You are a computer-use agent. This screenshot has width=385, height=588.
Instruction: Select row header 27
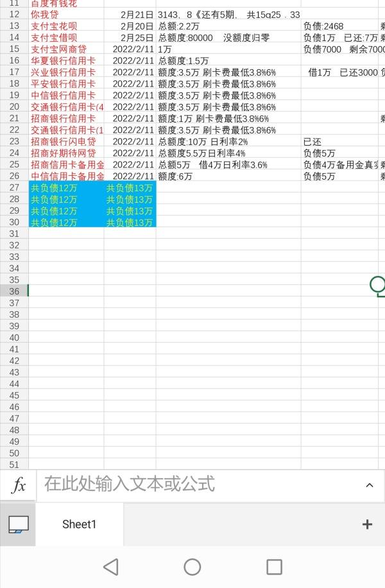pyautogui.click(x=14, y=187)
